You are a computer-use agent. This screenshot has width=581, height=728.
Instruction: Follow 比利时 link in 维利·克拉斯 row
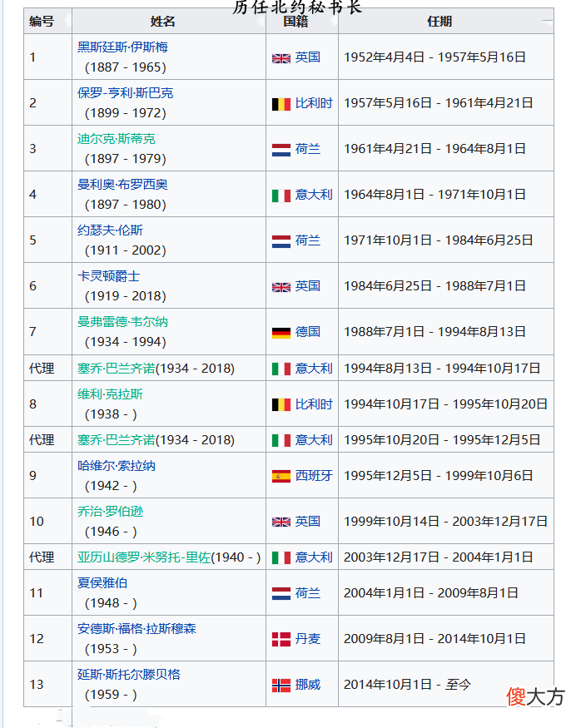(x=314, y=404)
